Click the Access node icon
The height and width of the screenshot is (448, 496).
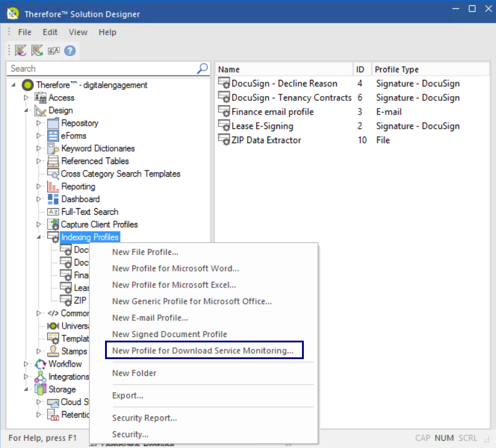click(41, 98)
